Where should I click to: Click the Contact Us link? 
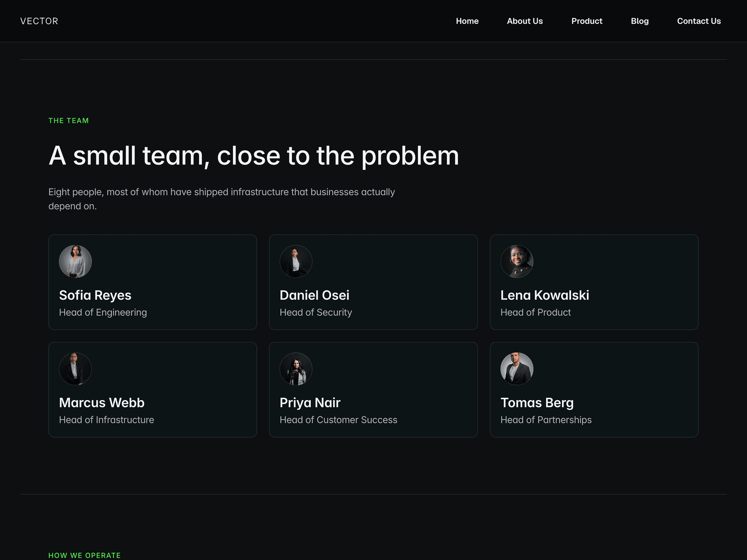699,21
